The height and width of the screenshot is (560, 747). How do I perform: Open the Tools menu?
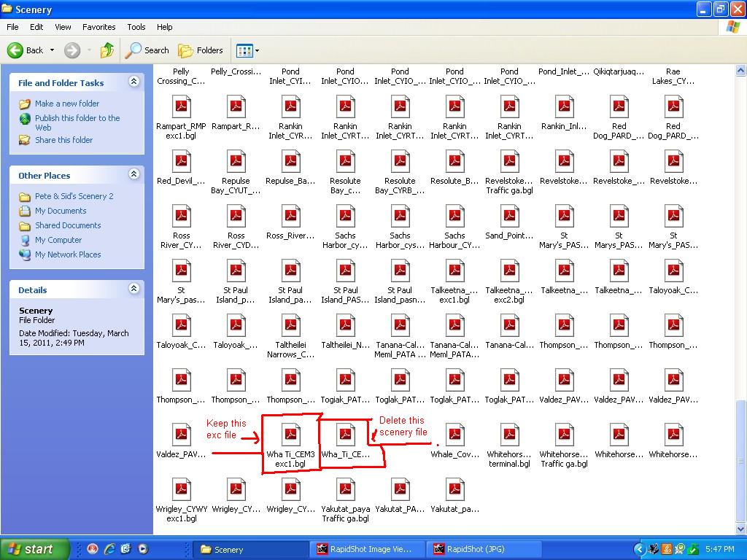pos(136,27)
